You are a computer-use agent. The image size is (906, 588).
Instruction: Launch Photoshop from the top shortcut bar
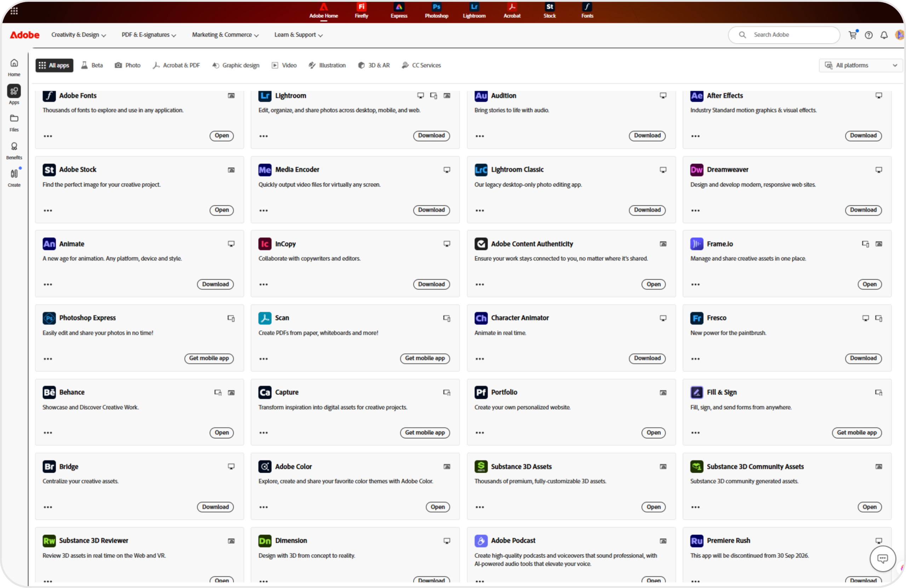(x=436, y=10)
